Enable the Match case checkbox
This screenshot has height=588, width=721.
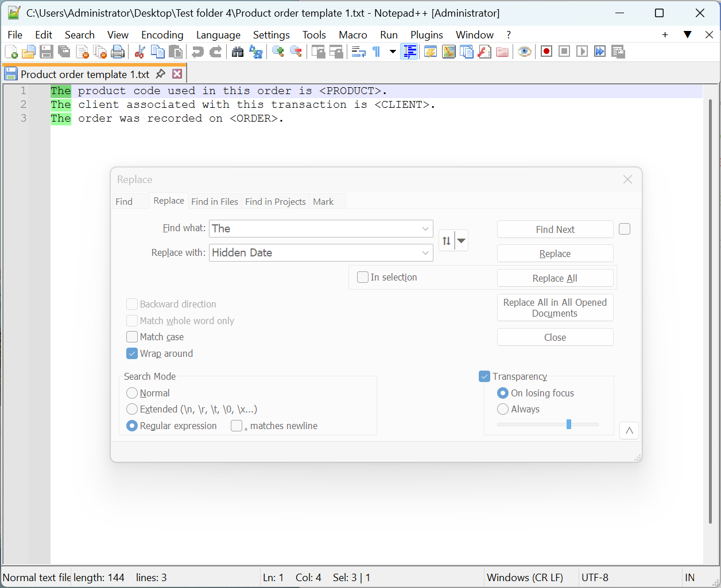132,337
